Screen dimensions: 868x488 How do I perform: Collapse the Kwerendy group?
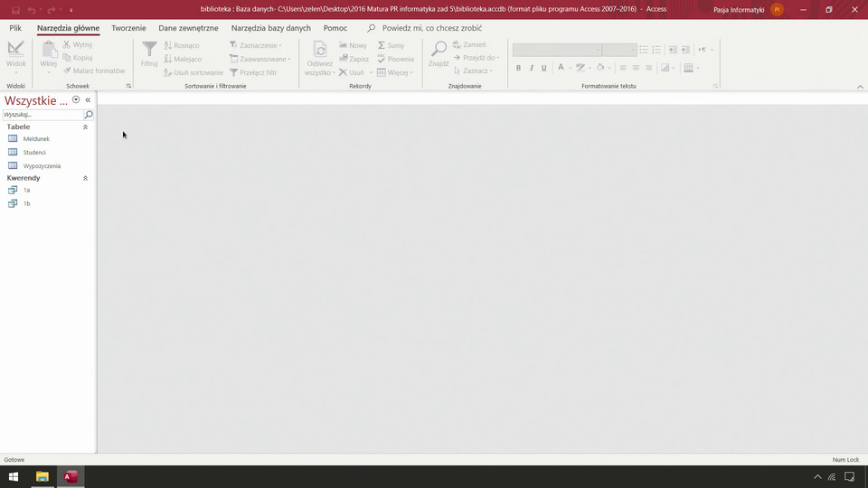click(x=86, y=179)
